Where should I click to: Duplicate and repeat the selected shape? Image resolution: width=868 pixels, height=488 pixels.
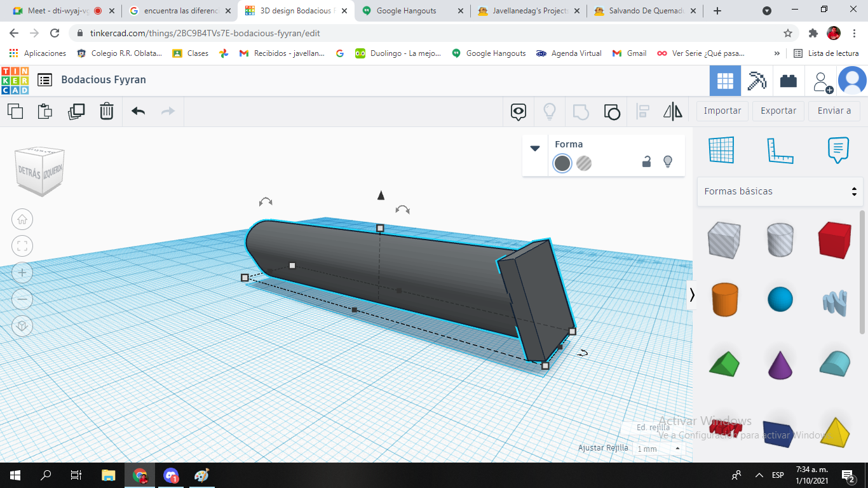[x=76, y=111]
